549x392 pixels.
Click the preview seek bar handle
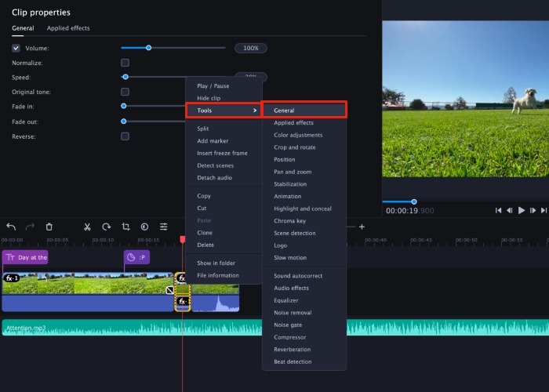pos(414,201)
